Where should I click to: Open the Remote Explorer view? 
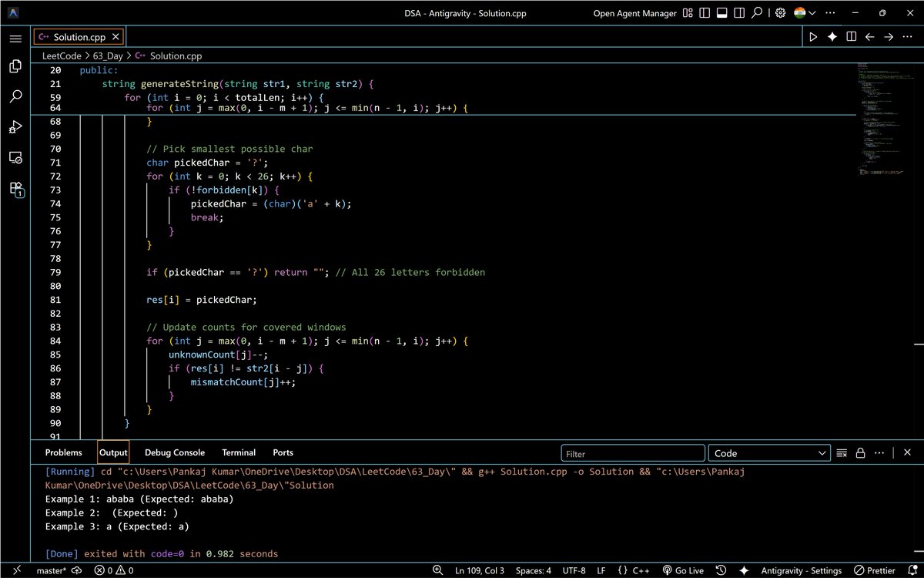coord(15,157)
